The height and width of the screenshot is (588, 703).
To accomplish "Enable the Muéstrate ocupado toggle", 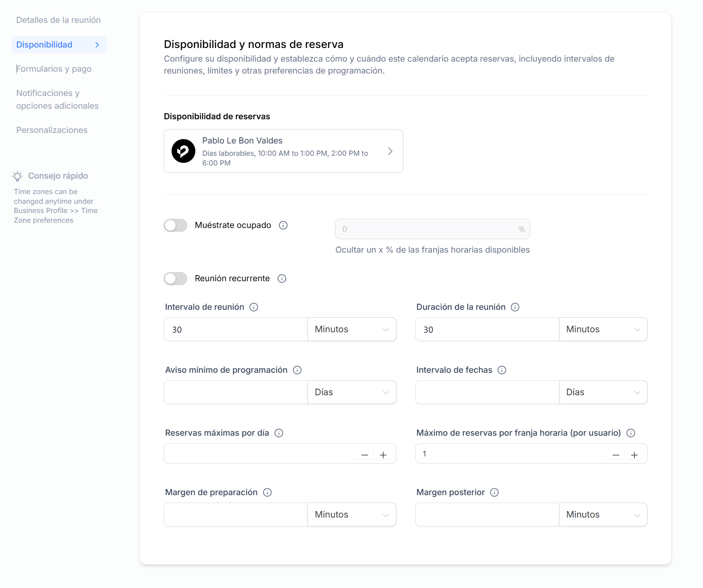I will coord(176,225).
